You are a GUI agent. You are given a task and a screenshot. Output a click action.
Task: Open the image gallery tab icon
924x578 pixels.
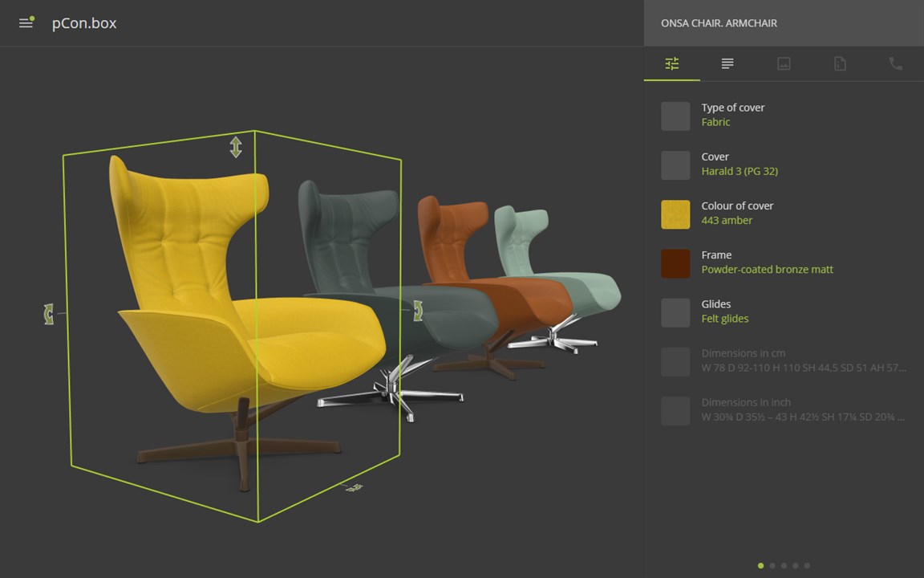[x=784, y=63]
